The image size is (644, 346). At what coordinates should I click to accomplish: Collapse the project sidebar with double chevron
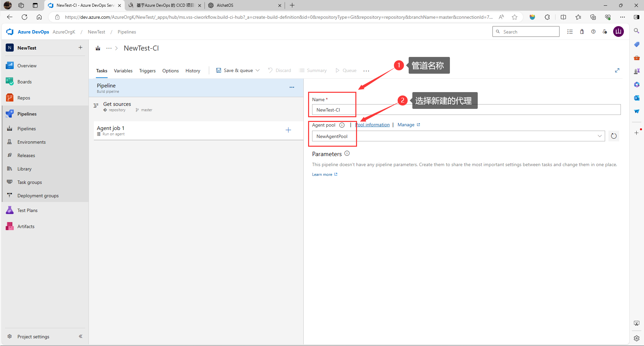tap(80, 336)
